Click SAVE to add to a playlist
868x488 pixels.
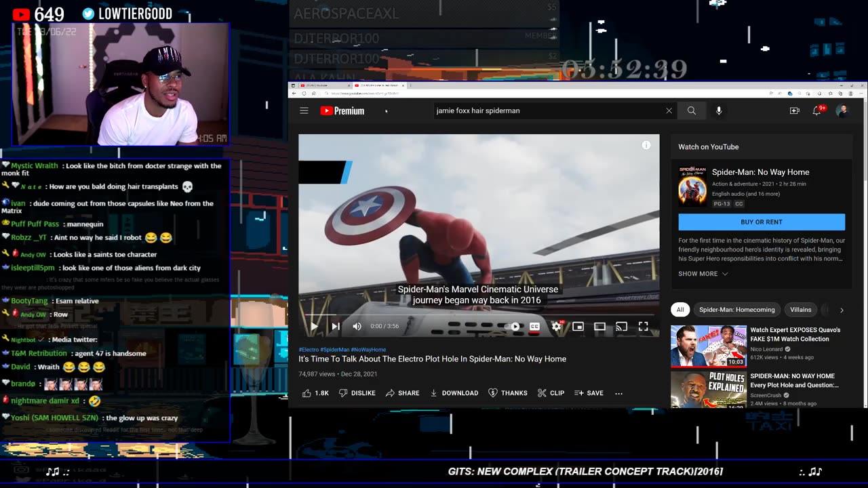coord(589,393)
